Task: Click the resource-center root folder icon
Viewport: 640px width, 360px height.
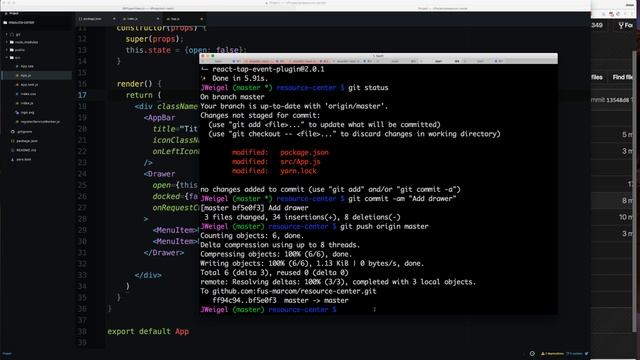Action: point(5,23)
